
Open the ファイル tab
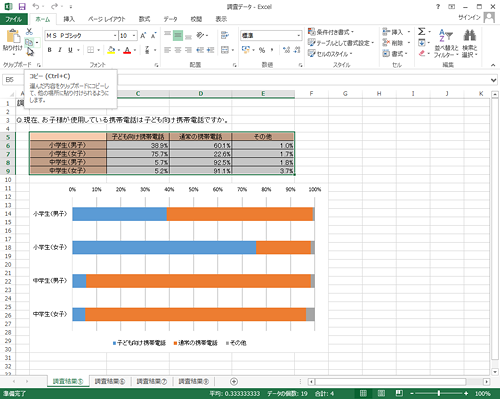(x=13, y=19)
